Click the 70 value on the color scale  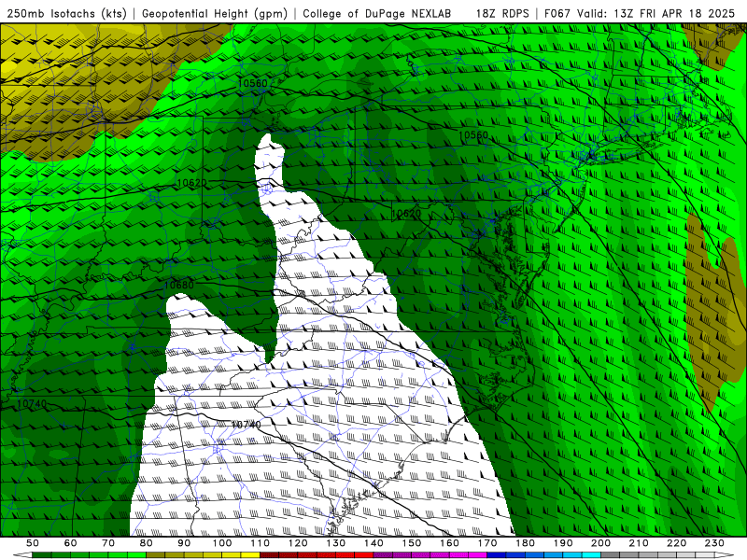coord(108,543)
